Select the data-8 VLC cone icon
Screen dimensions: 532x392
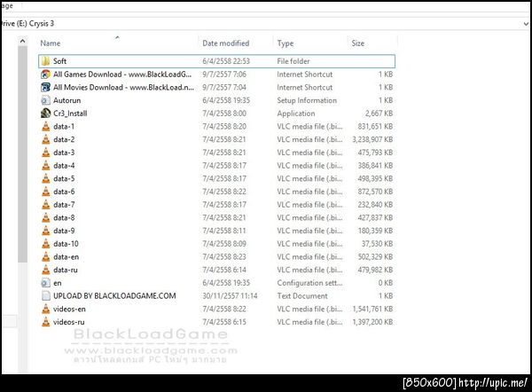[x=45, y=217]
